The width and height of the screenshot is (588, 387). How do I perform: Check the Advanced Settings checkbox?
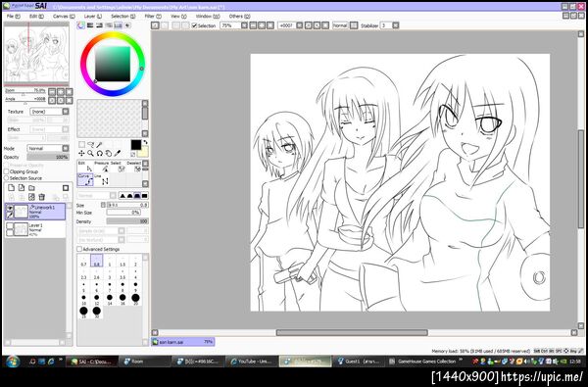coord(79,249)
